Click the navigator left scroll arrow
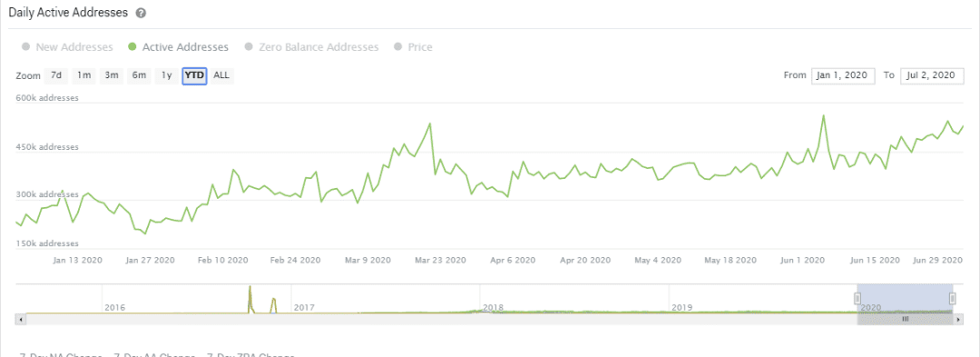 (x=21, y=319)
